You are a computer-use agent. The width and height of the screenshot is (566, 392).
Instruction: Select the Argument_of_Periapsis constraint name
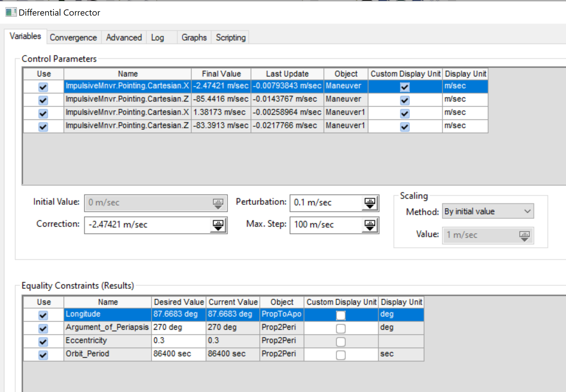[108, 327]
